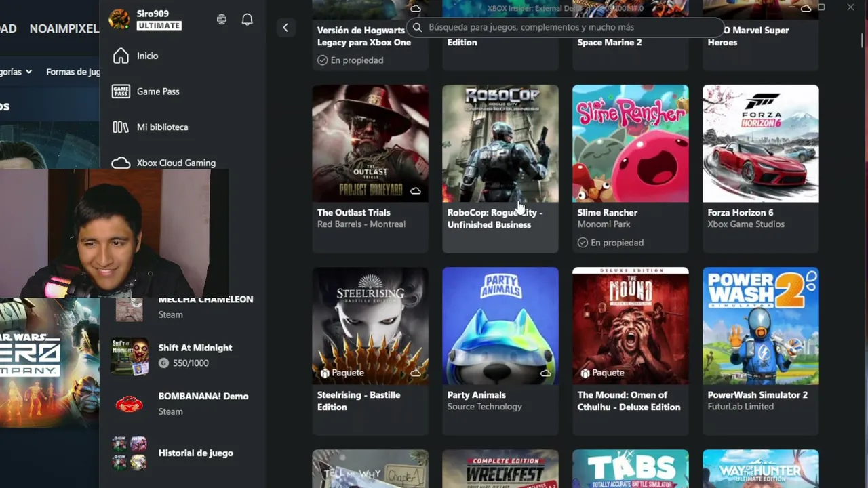Open The Outlast Trials cover art
This screenshot has width=868, height=488.
point(370,143)
